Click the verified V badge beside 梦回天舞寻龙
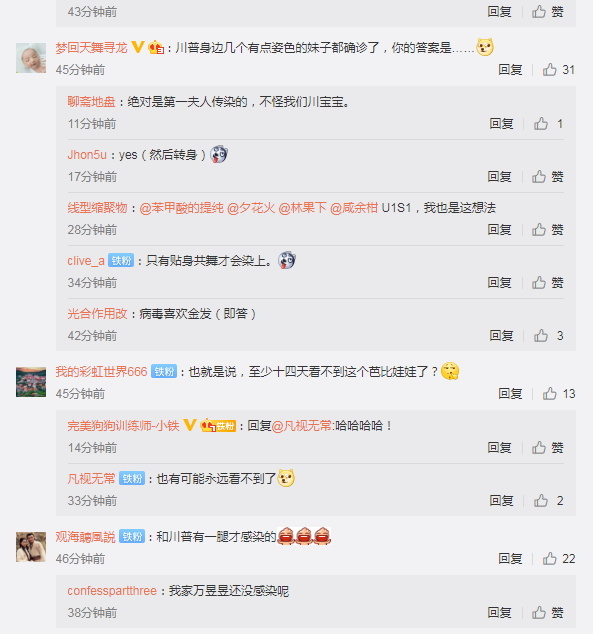Image resolution: width=593 pixels, height=634 pixels. 137,47
